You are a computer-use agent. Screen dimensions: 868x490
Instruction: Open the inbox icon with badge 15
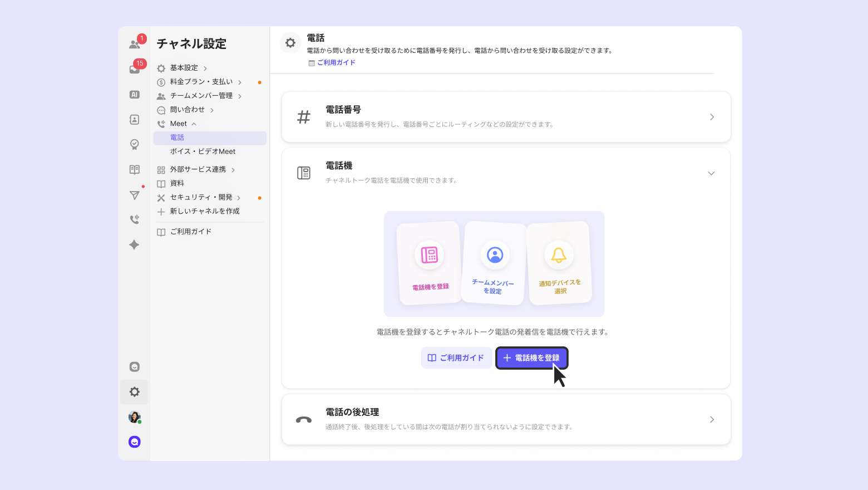click(135, 69)
